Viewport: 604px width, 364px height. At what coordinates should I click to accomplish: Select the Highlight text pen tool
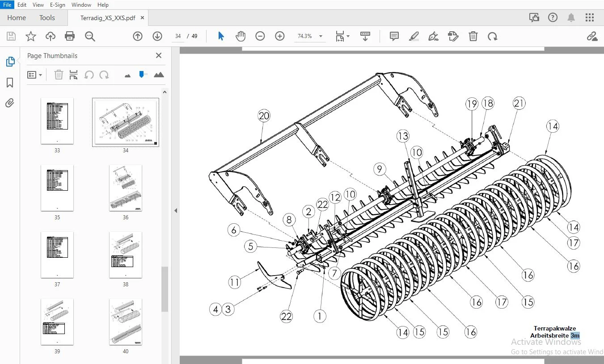tap(414, 36)
